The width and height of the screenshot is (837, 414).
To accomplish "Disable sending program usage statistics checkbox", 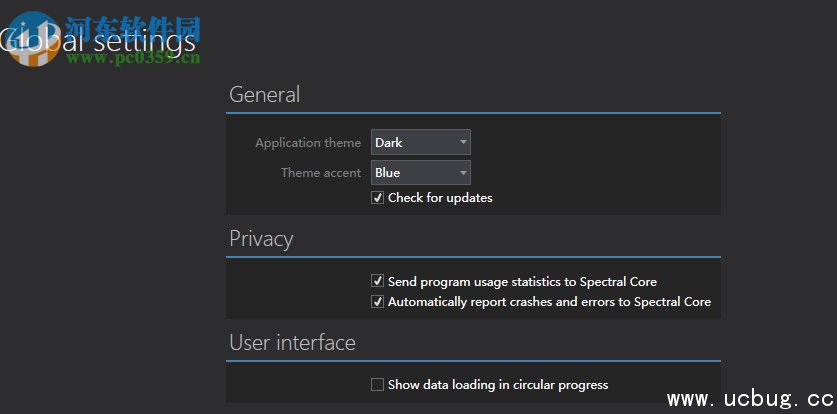I will click(x=378, y=282).
